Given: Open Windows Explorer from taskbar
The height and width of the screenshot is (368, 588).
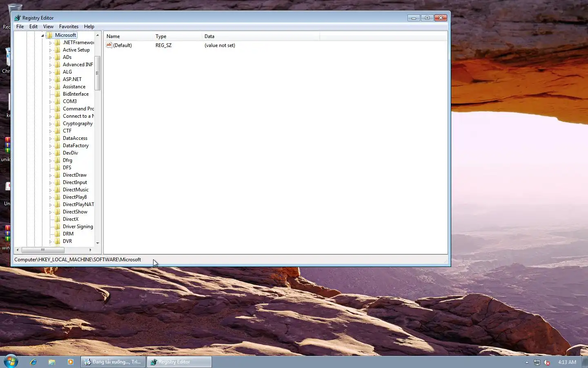Looking at the screenshot, I should coord(52,362).
